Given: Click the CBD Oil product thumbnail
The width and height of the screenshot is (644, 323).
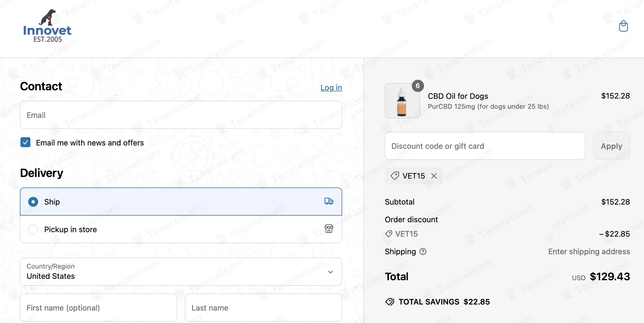Looking at the screenshot, I should click(x=402, y=101).
